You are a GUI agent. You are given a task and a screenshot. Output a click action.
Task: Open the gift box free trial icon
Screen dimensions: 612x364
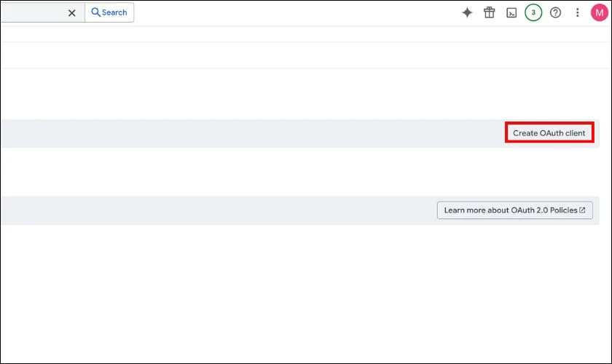(x=490, y=12)
